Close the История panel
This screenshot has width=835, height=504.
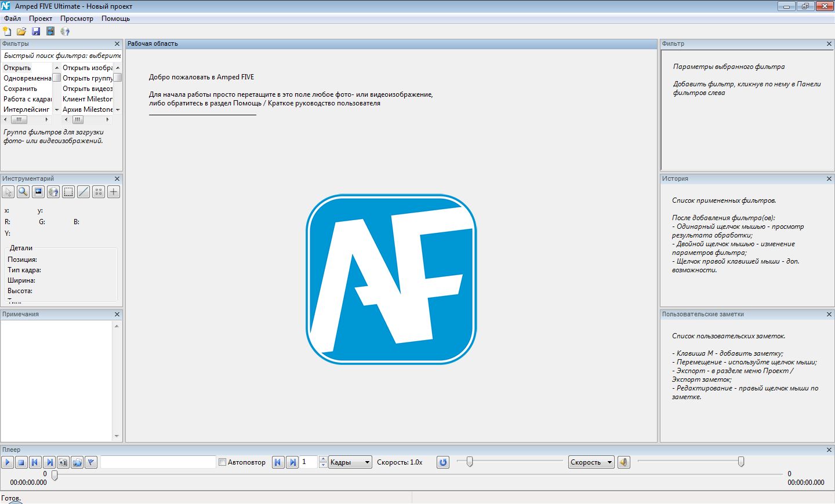pyautogui.click(x=829, y=179)
